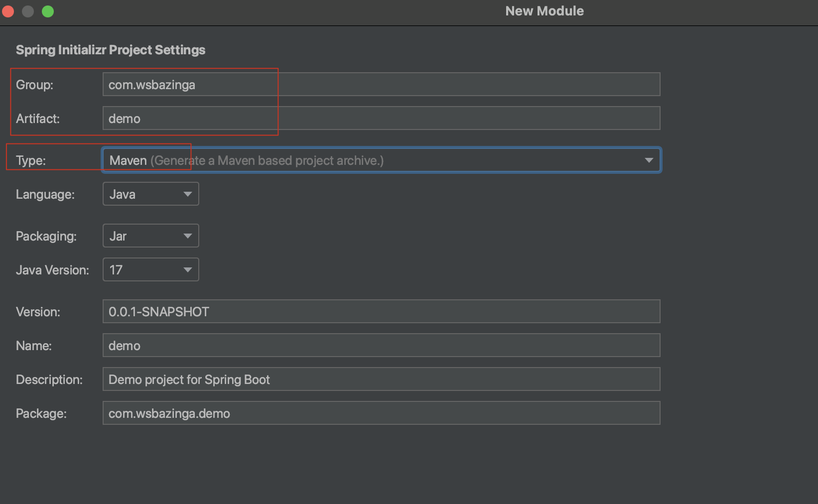818x504 pixels.
Task: Open the Packaging dropdown set to Jar
Action: [150, 236]
